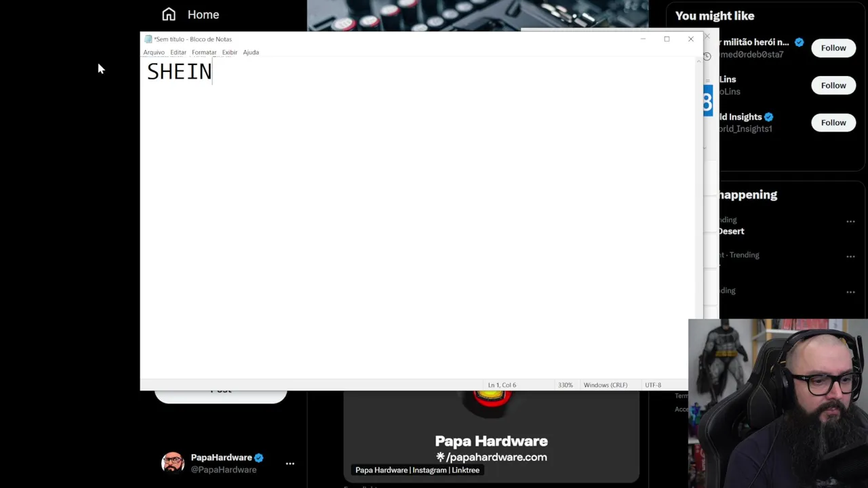The height and width of the screenshot is (488, 868).
Task: Open the more menu for the Desert trend
Action: (850, 222)
